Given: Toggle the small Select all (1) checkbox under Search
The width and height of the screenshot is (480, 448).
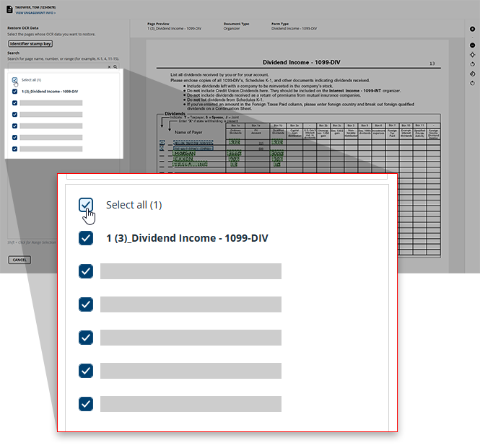Looking at the screenshot, I should [15, 80].
